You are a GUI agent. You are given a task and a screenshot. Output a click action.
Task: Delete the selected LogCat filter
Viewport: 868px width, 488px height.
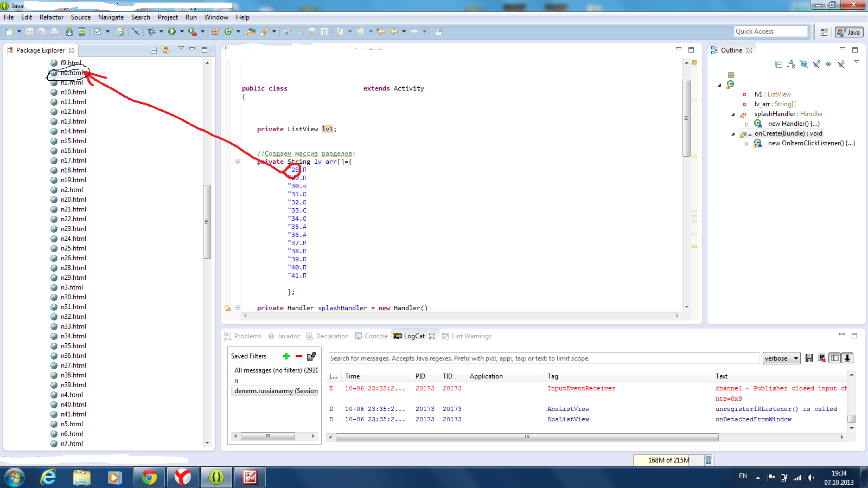[299, 356]
